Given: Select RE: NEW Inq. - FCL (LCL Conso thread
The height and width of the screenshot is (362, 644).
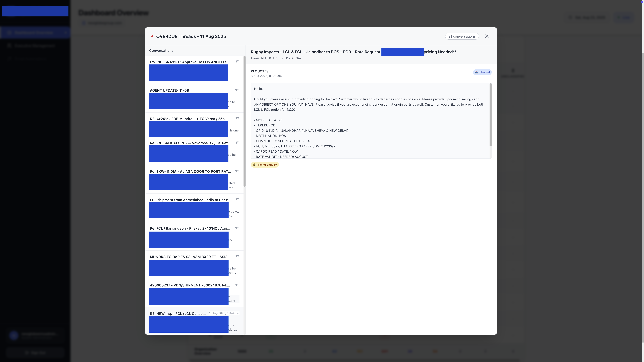Looking at the screenshot, I should click(177, 314).
